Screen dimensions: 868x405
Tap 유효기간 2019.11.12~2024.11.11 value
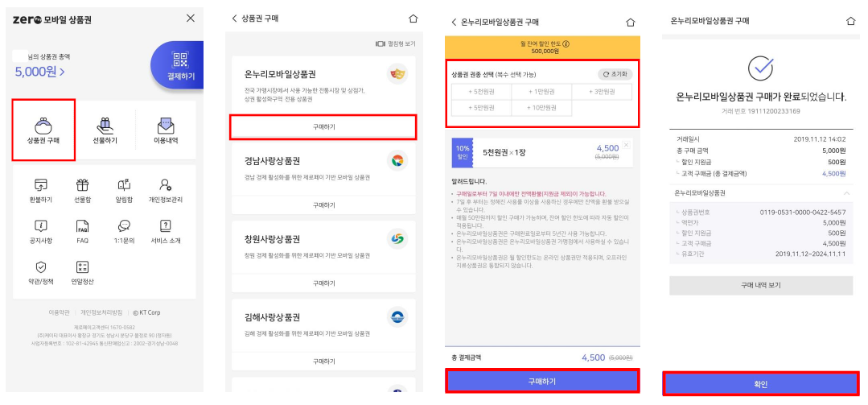pos(811,254)
